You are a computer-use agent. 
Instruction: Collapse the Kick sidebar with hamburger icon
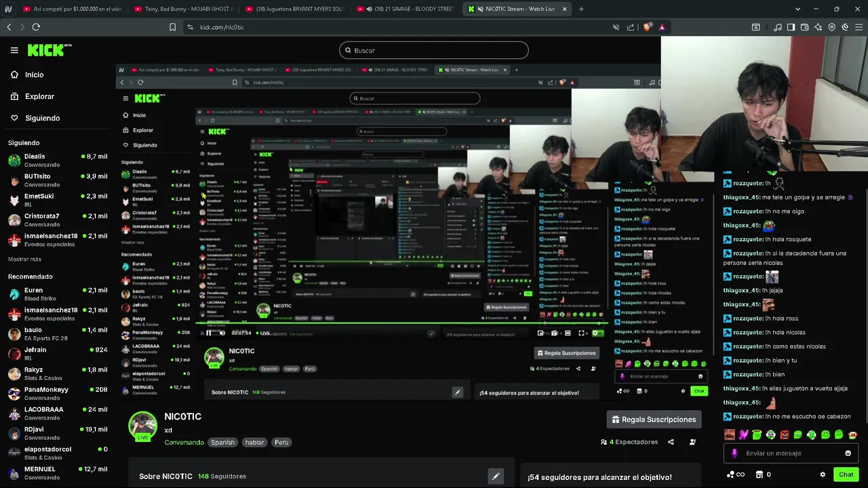pyautogui.click(x=14, y=50)
